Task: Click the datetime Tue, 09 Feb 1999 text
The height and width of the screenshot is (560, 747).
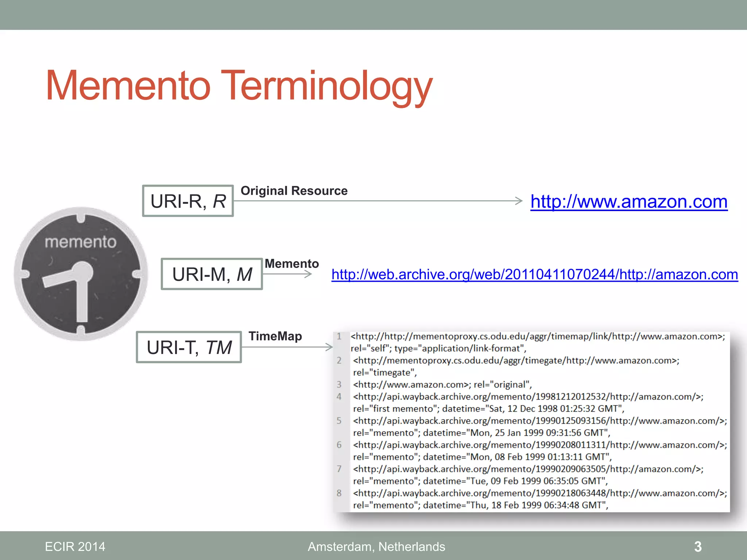Action: click(480, 481)
